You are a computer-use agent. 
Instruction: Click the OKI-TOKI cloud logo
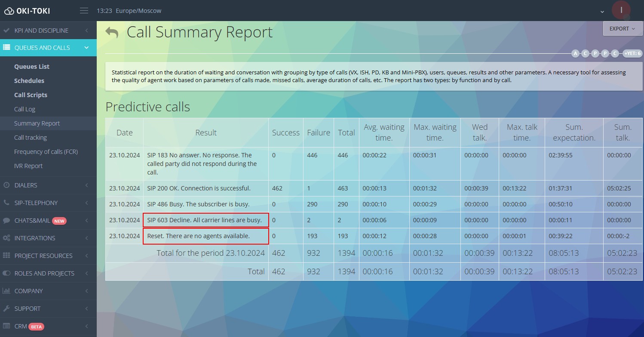27,10
